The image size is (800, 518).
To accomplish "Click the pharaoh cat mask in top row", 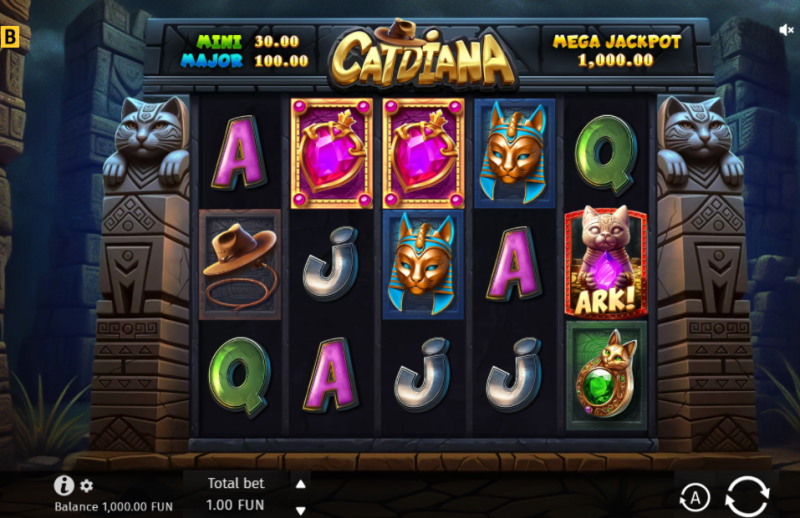I will (514, 153).
